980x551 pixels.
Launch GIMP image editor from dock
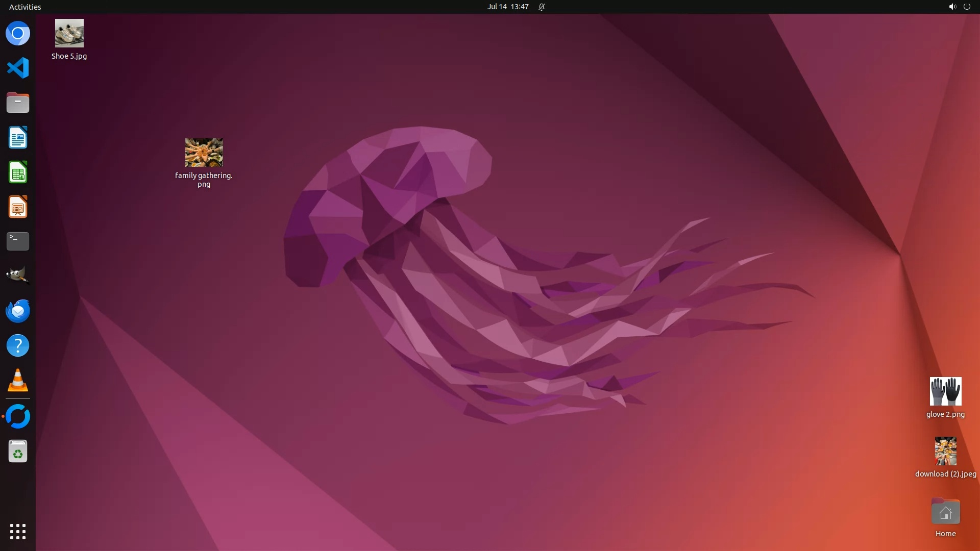(x=18, y=275)
